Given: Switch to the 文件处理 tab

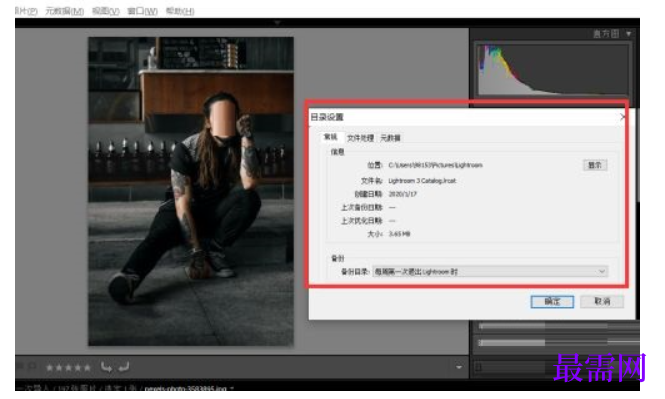Looking at the screenshot, I should (x=360, y=138).
